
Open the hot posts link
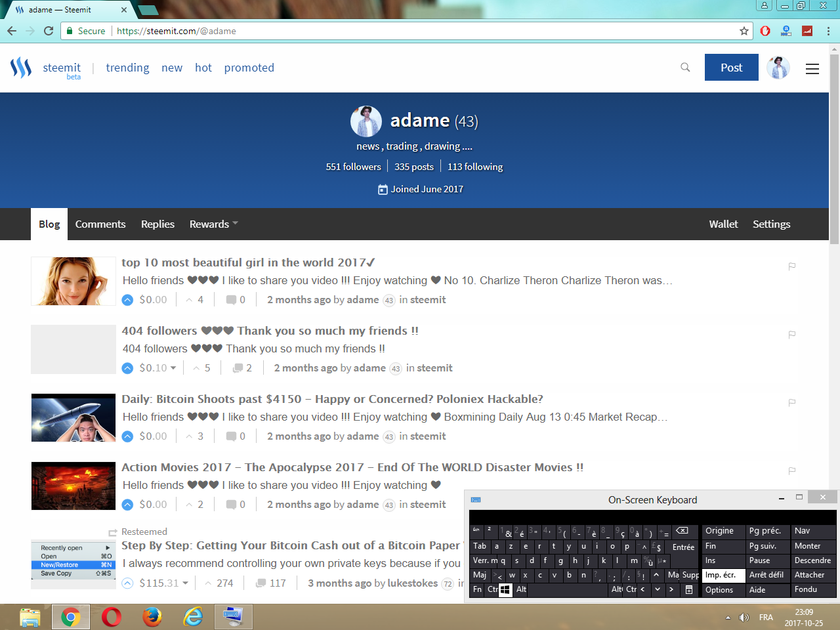point(203,68)
